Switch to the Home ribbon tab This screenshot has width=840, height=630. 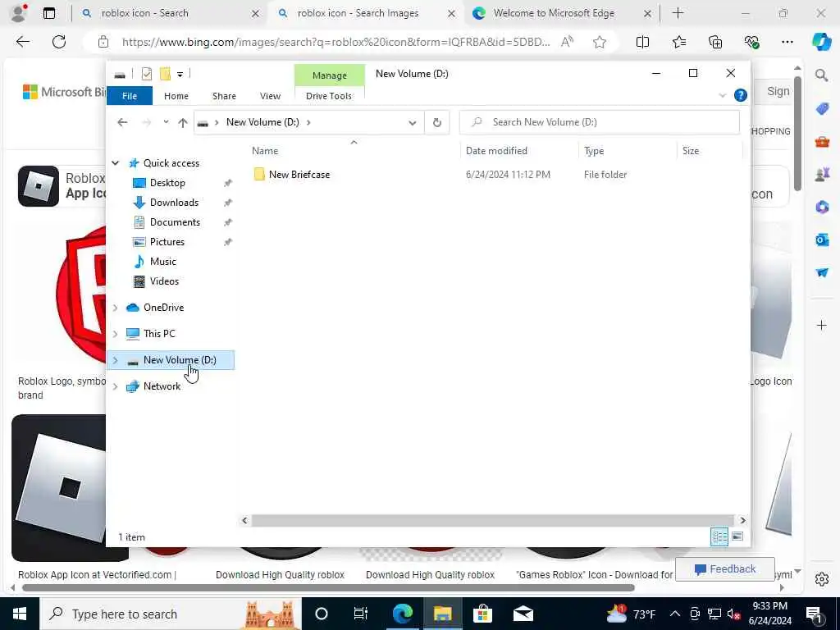[176, 96]
